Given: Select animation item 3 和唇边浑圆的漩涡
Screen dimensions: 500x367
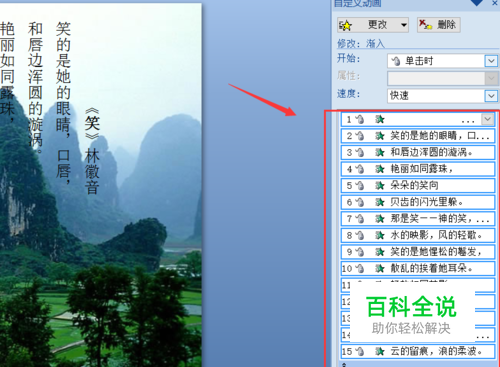Looking at the screenshot, I should click(x=418, y=152).
